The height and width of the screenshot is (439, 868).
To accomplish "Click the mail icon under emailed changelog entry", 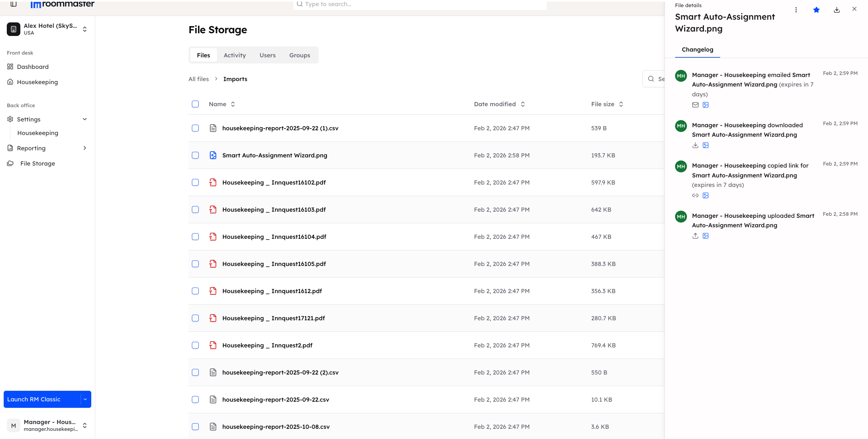I will click(x=695, y=105).
